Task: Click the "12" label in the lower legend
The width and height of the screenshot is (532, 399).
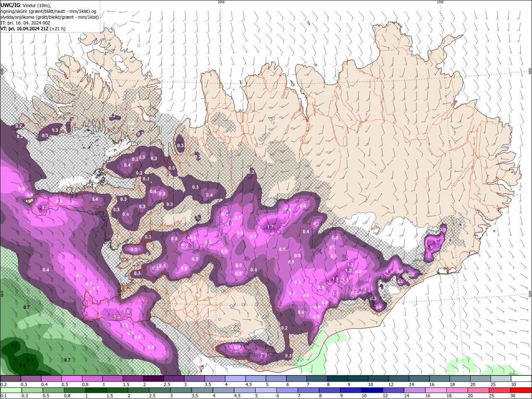Action: point(385,396)
